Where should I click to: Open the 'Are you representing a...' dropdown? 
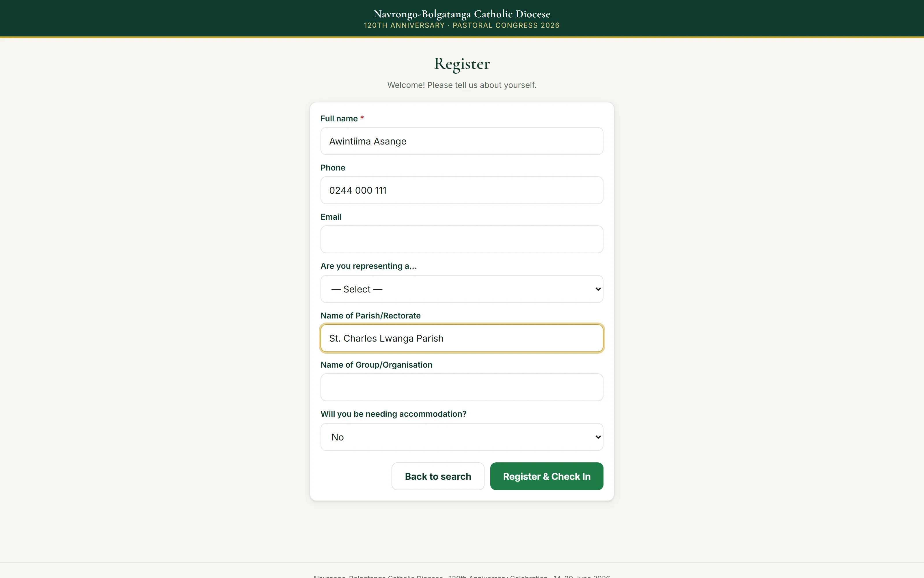pos(462,289)
